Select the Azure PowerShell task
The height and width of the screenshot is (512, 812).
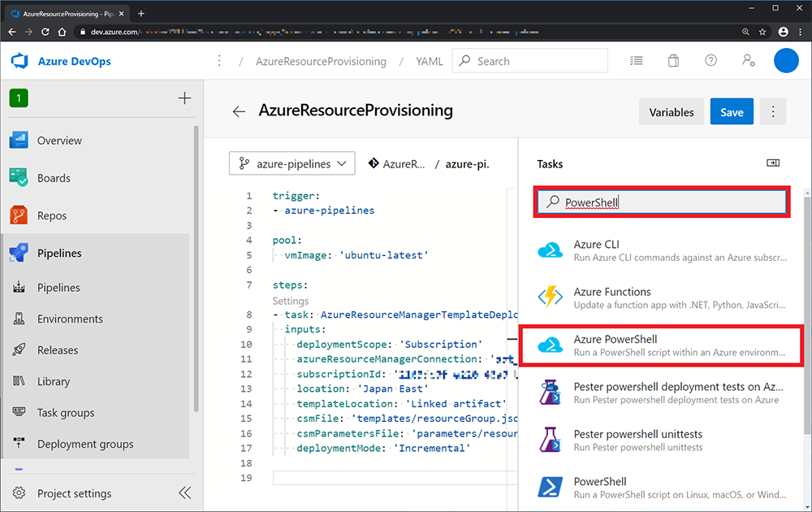pos(662,345)
